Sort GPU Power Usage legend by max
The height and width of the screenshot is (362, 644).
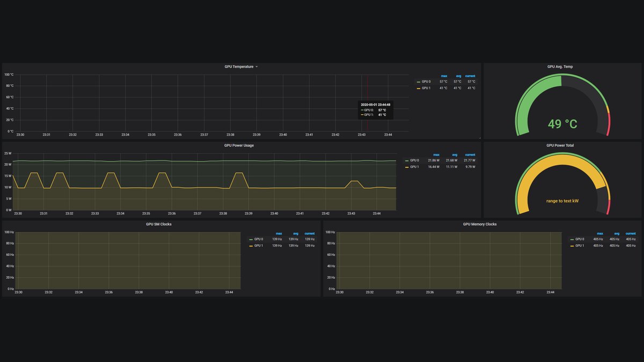pos(436,155)
